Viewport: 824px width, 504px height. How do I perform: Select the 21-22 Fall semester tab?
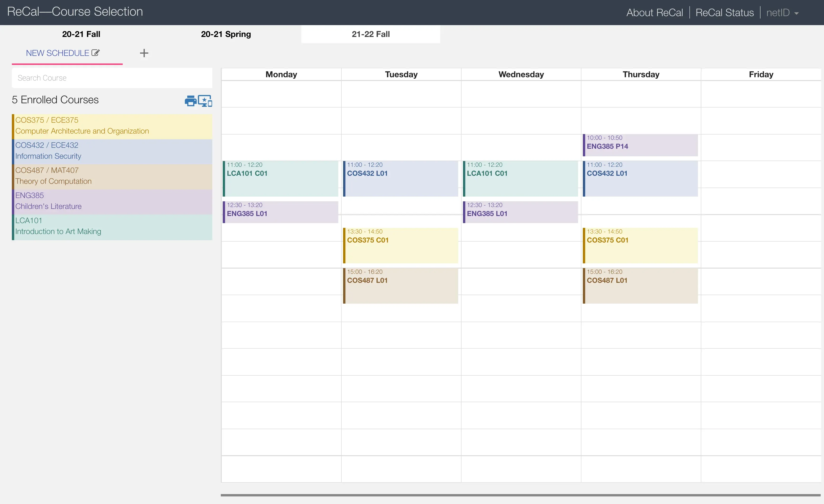pos(371,34)
